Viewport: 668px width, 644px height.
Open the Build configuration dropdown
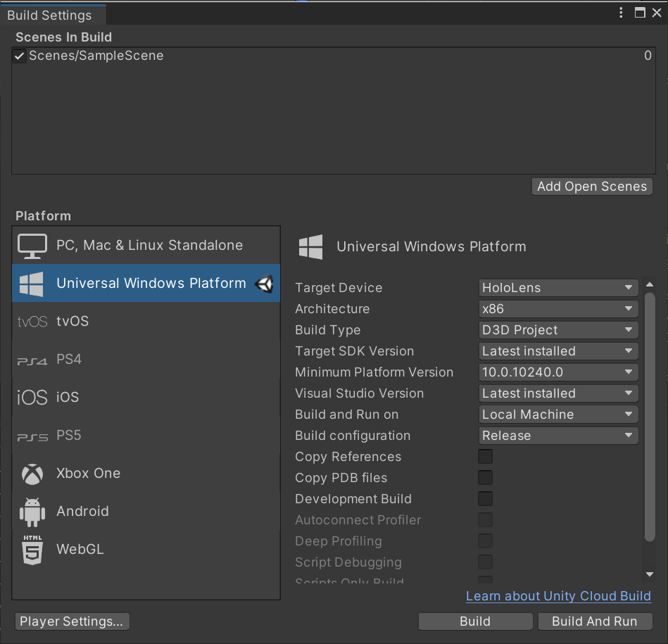point(558,436)
